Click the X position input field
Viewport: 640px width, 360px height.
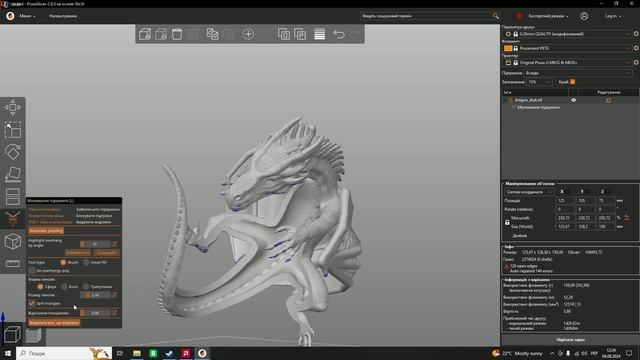564,200
